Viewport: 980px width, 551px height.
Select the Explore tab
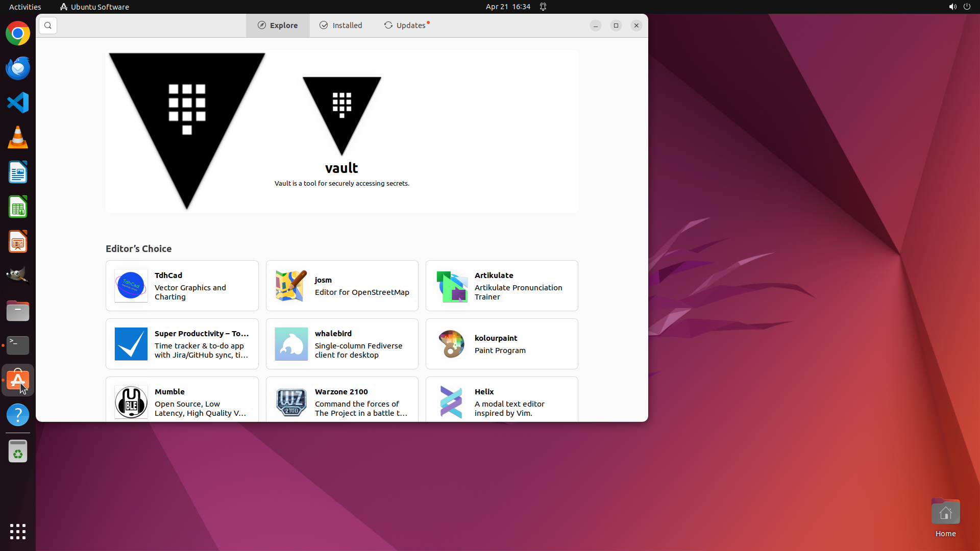(278, 26)
